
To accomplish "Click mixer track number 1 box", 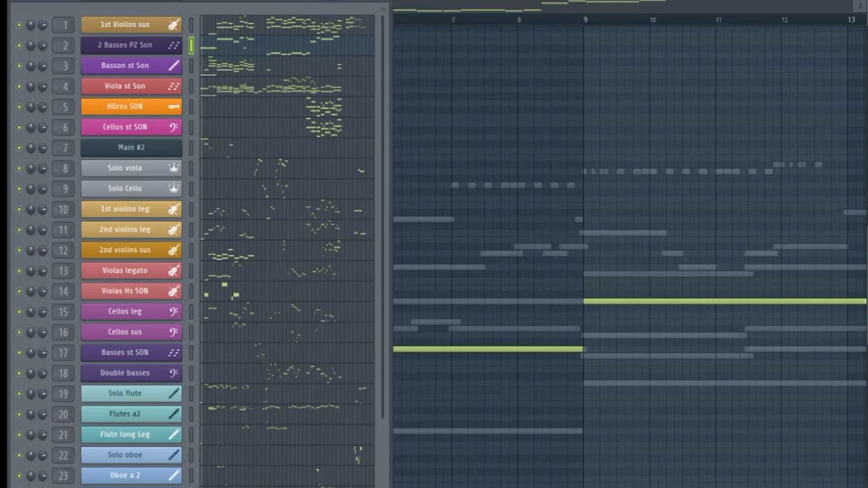I will pos(63,25).
